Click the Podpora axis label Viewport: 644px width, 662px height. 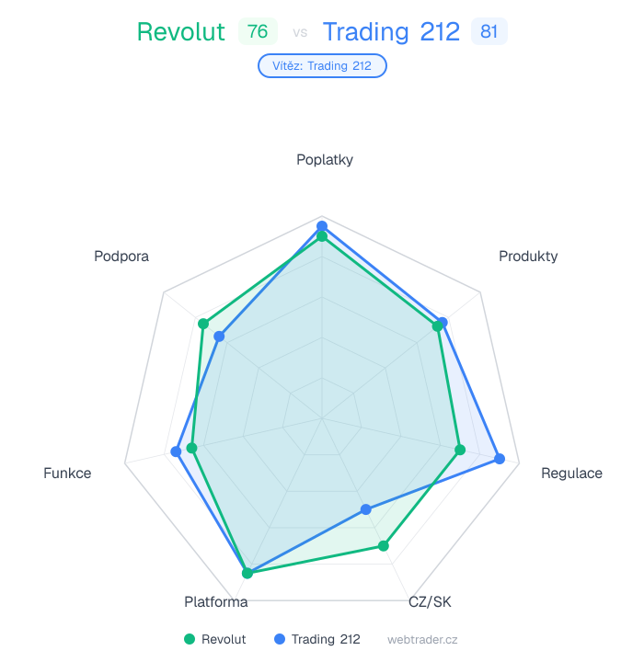121,257
